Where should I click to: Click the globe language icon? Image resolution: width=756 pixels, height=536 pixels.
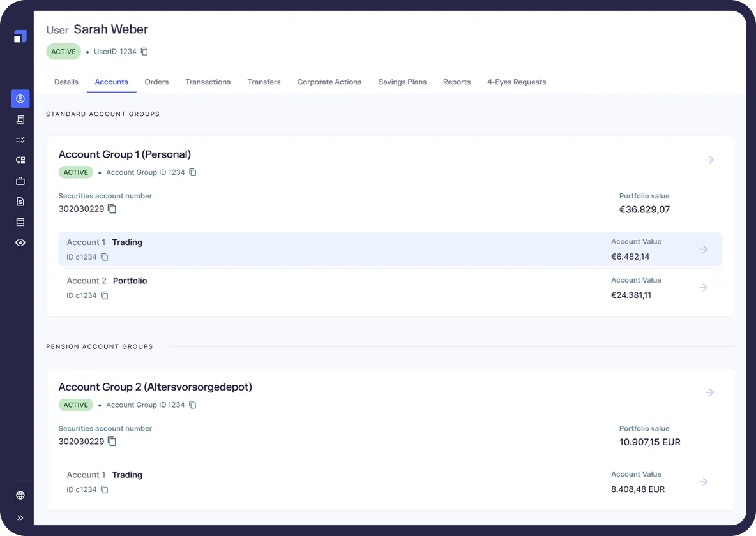[20, 495]
